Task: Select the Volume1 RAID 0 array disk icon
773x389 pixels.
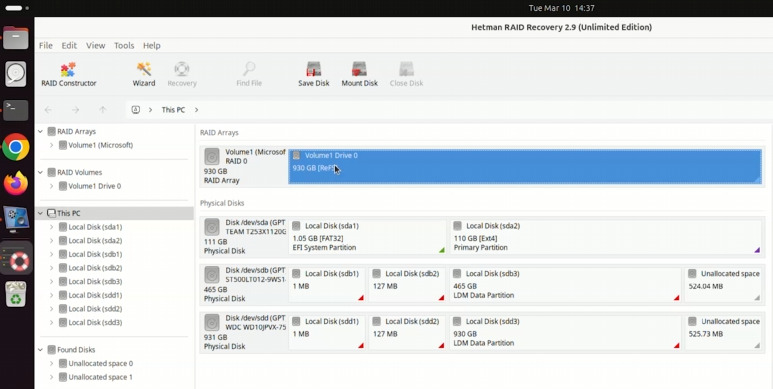Action: (211, 157)
